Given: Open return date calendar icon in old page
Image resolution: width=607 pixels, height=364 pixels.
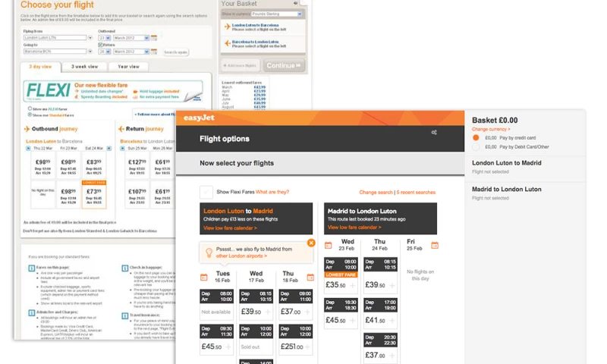Looking at the screenshot, I should [x=154, y=52].
